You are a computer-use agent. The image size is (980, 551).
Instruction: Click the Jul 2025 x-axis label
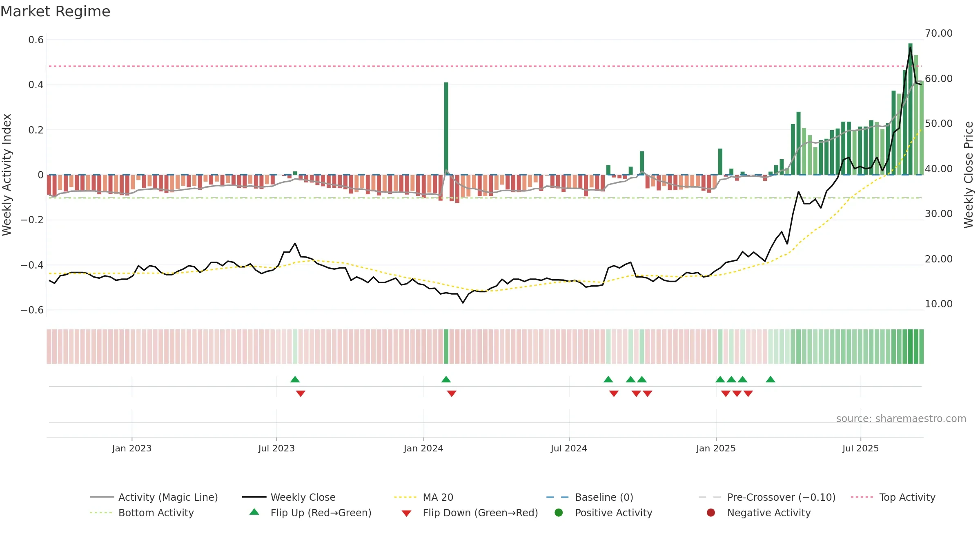(860, 448)
